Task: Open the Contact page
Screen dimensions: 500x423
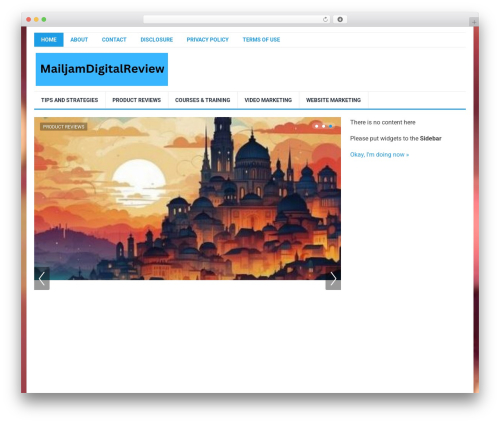Action: pos(114,40)
